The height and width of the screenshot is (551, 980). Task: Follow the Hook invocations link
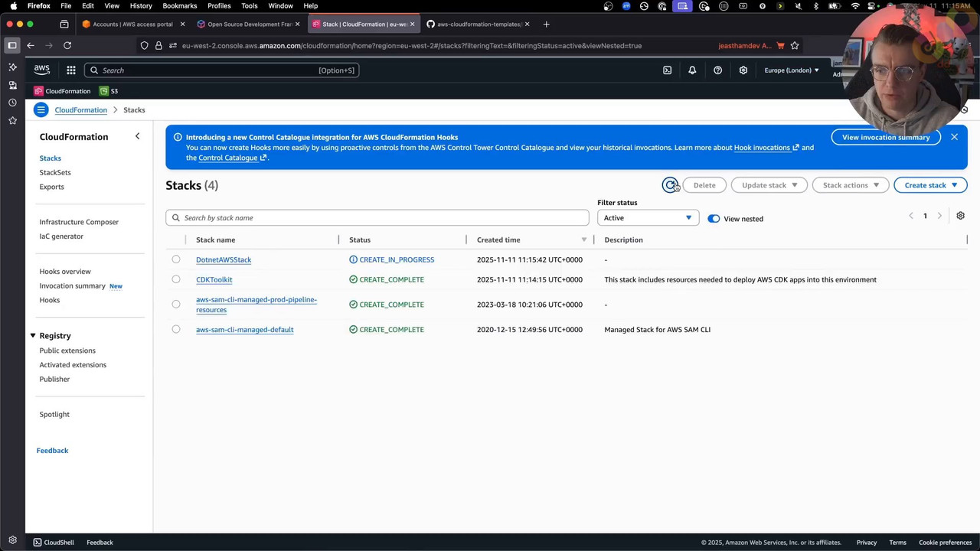click(x=766, y=148)
